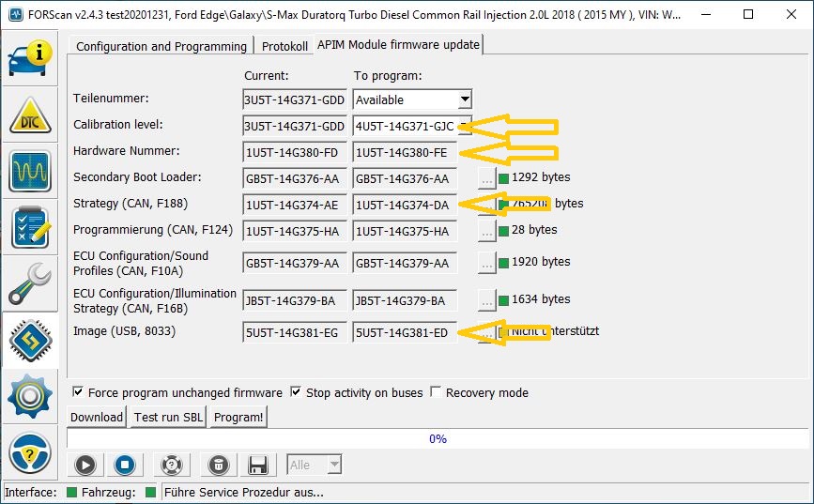Open the tests checklist clipboard icon
This screenshot has height=504, width=814.
click(31, 228)
